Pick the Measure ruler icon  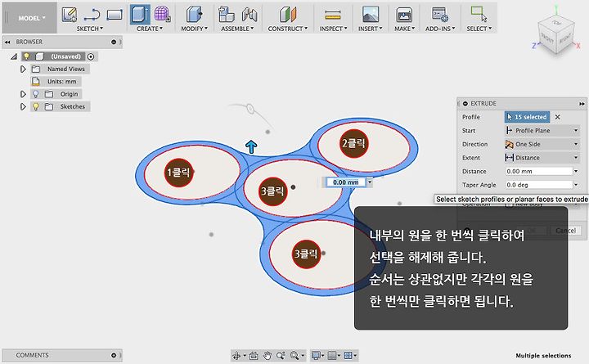(333, 15)
